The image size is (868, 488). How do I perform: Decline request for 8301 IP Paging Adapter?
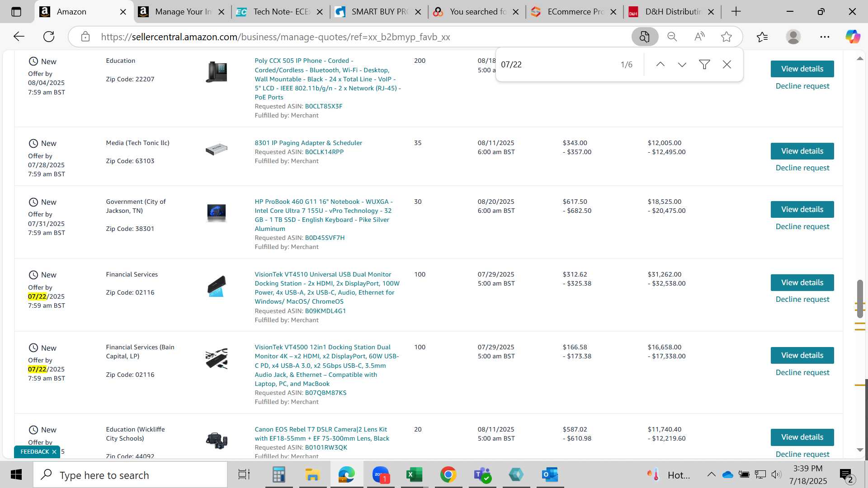coord(802,168)
